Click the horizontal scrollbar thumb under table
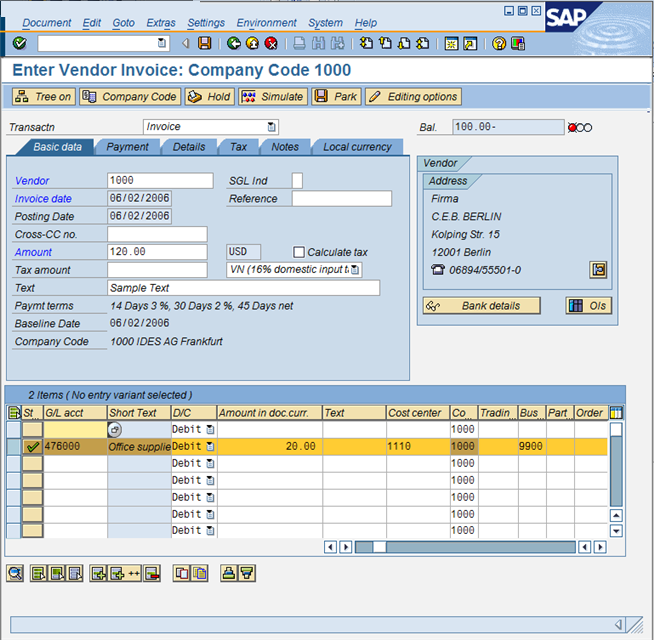 (x=380, y=547)
